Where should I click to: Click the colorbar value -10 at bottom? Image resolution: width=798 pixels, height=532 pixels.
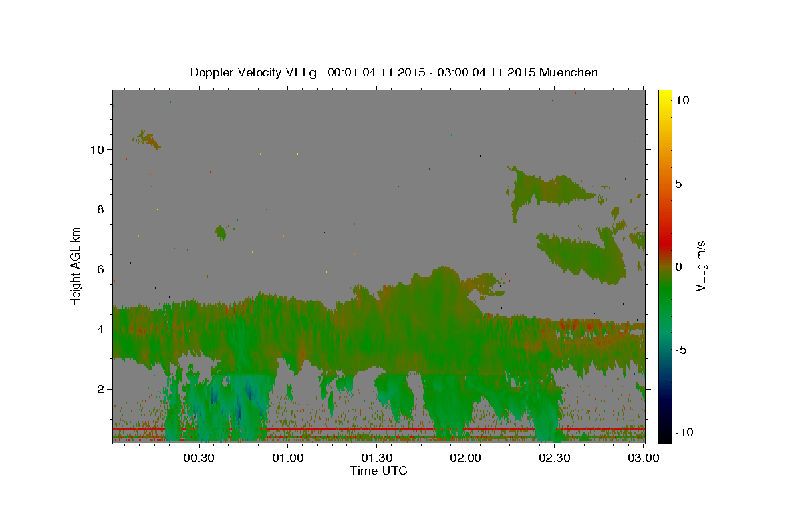(x=684, y=432)
